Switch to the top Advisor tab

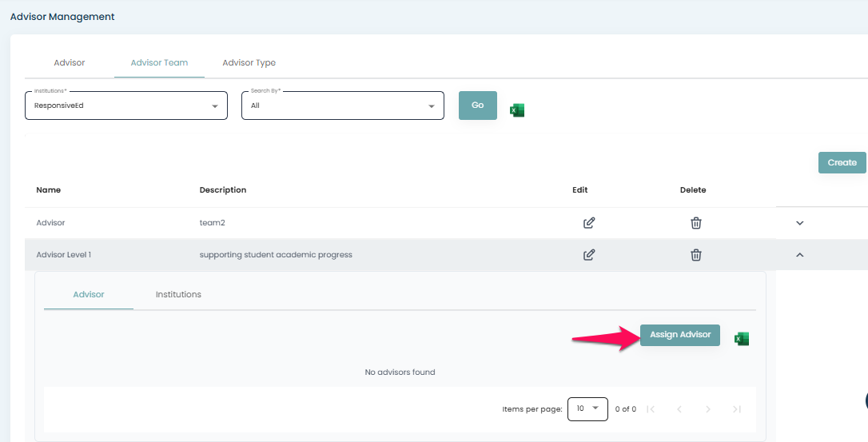point(70,62)
